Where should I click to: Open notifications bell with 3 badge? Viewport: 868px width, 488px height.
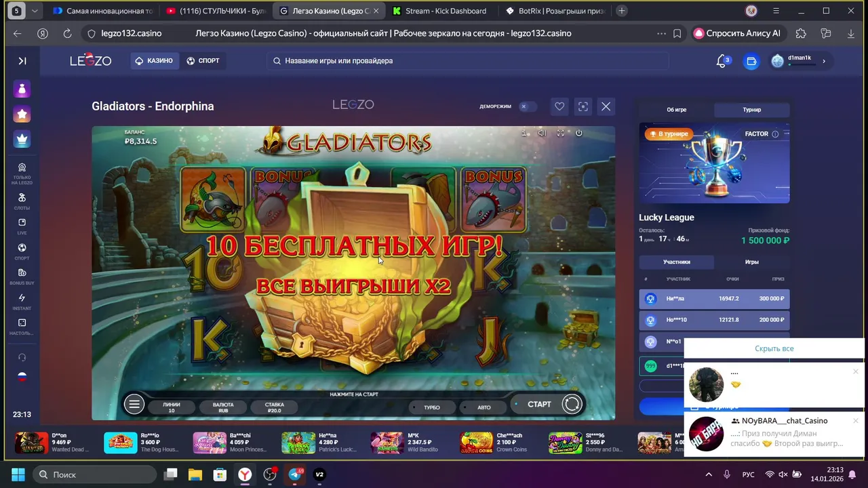tap(722, 61)
